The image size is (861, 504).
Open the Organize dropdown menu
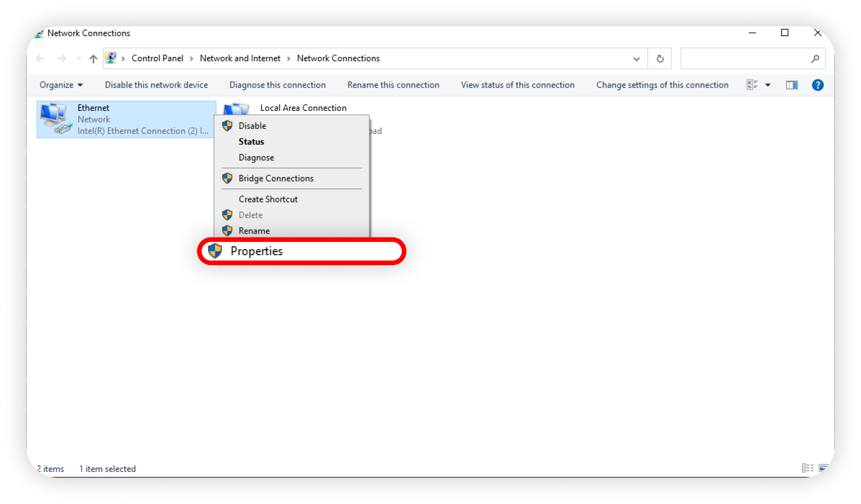61,85
